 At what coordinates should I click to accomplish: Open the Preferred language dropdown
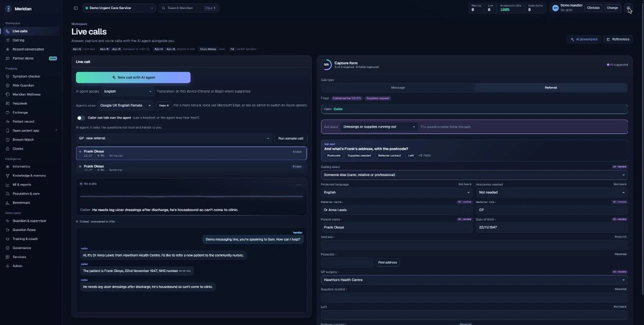tap(396, 192)
